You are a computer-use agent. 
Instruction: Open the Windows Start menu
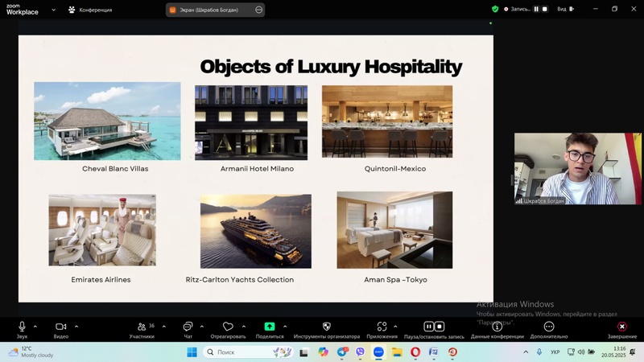192,352
